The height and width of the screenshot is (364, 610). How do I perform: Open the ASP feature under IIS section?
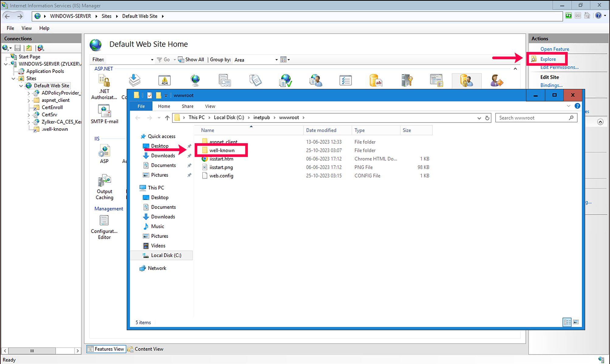(x=104, y=151)
